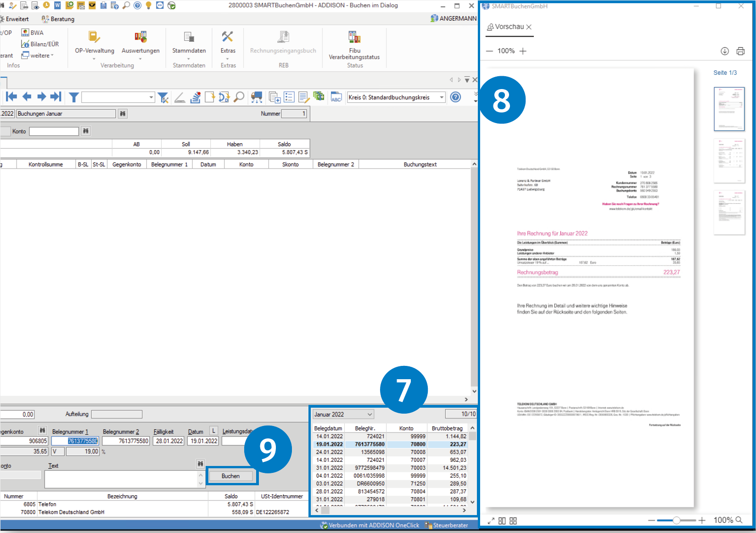Go to next record arrow
756x533 pixels.
pyautogui.click(x=41, y=97)
